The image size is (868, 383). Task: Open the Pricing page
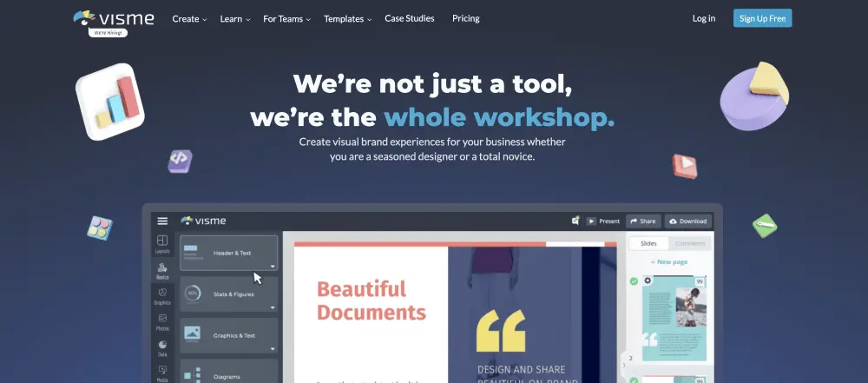coord(466,18)
